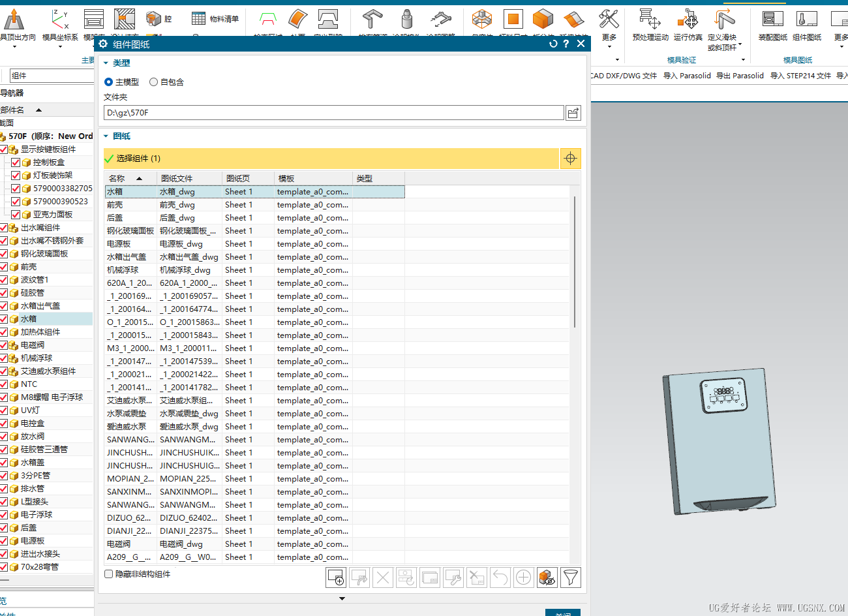Open dialog help via the question mark icon

[x=566, y=43]
